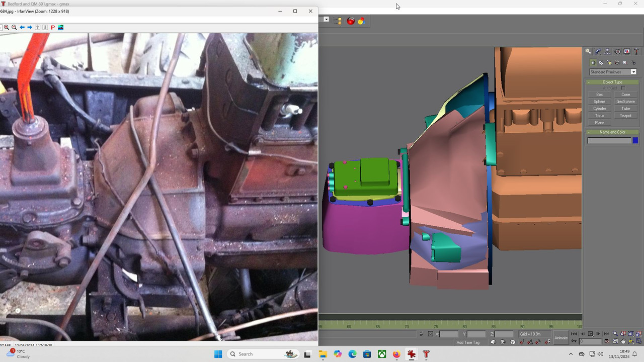This screenshot has width=644, height=362.
Task: Collapse the Name and Color rollout
Action: 612,132
